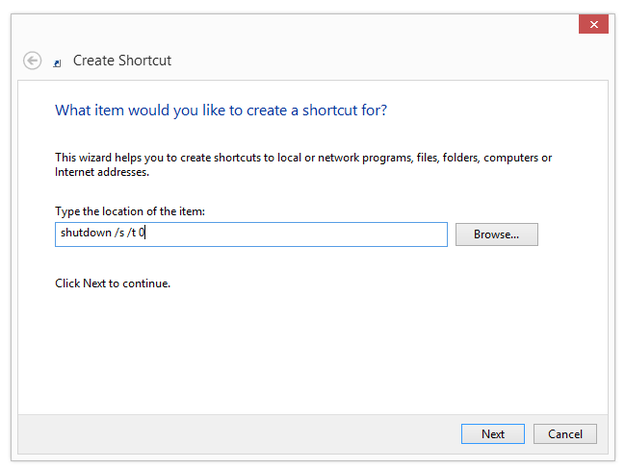This screenshot has height=468, width=625.
Task: Click the small shortcut icon beside the title
Action: coord(57,63)
